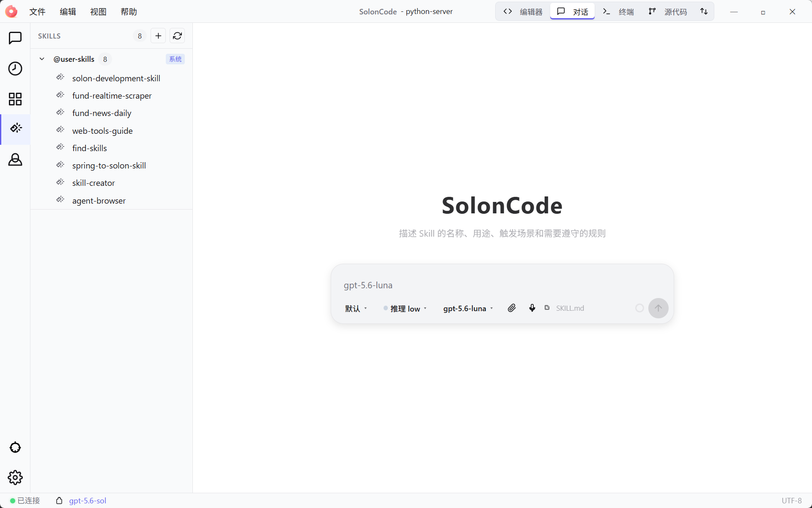The width and height of the screenshot is (812, 508).
Task: Click the sparkle icon beside skill-creator
Action: coord(60,182)
